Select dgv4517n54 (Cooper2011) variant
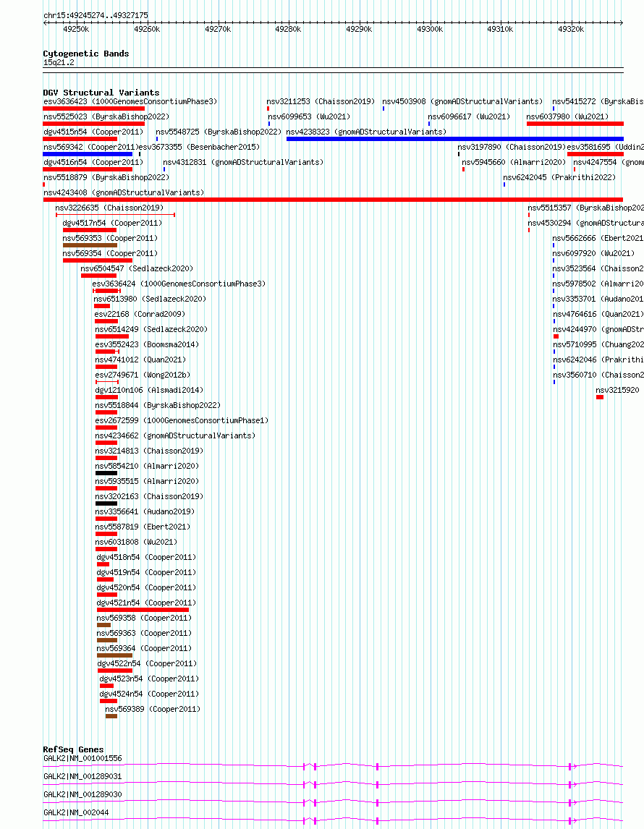 click(112, 223)
